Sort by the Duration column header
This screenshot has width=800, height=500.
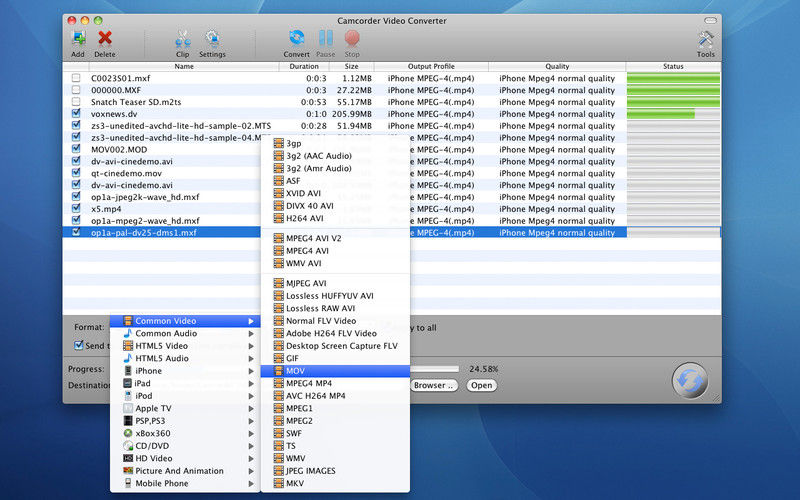(x=304, y=66)
